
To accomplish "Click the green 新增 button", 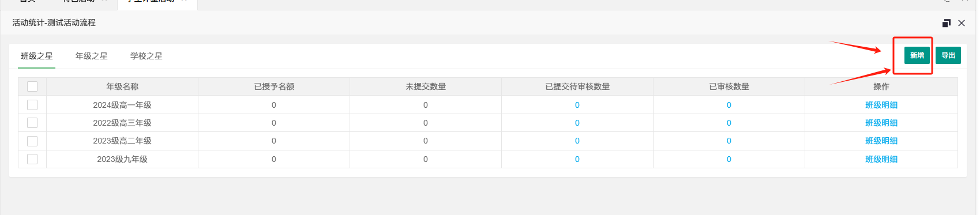I will pos(917,55).
